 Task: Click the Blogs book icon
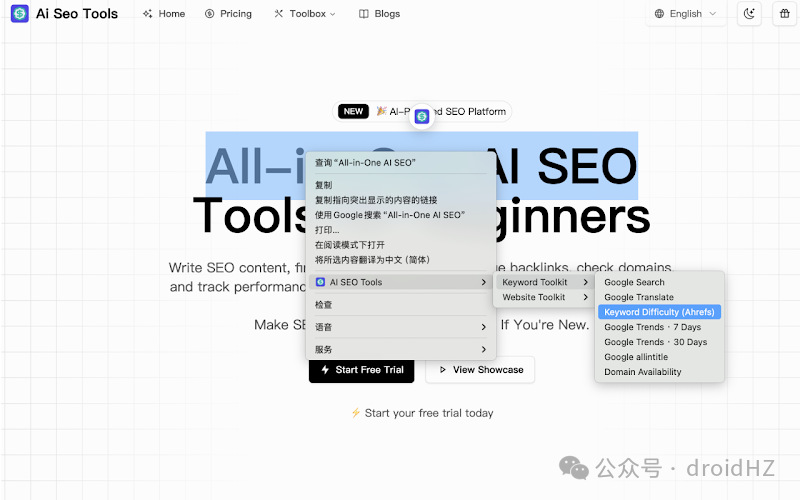[x=363, y=14]
